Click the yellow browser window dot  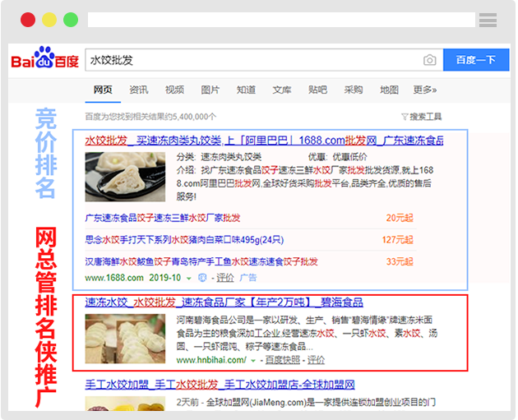(x=49, y=19)
